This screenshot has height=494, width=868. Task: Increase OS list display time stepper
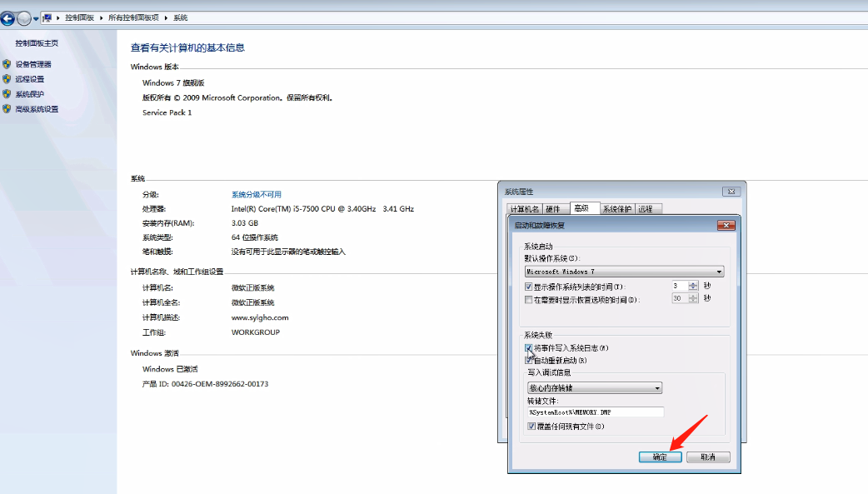[x=693, y=283]
